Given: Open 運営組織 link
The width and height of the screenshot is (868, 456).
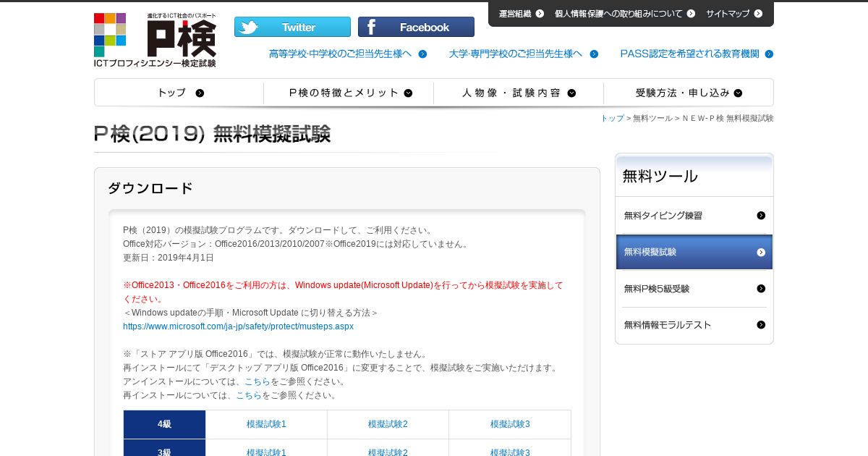Looking at the screenshot, I should coord(515,13).
